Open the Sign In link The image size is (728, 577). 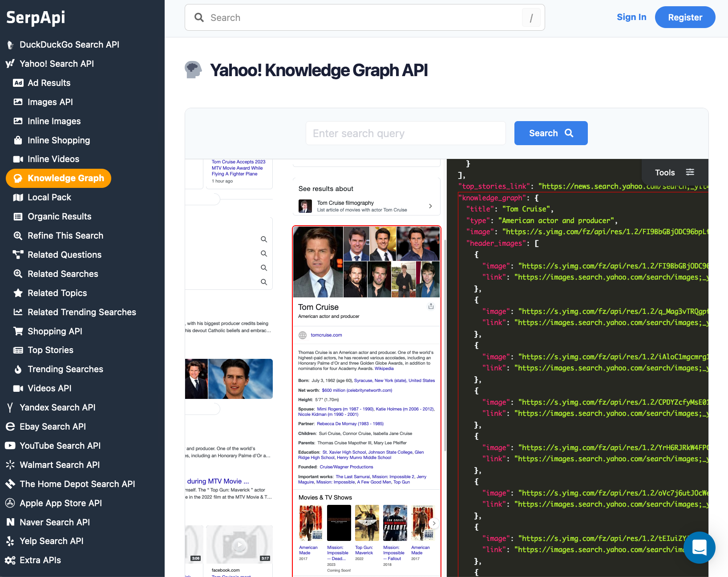point(631,17)
